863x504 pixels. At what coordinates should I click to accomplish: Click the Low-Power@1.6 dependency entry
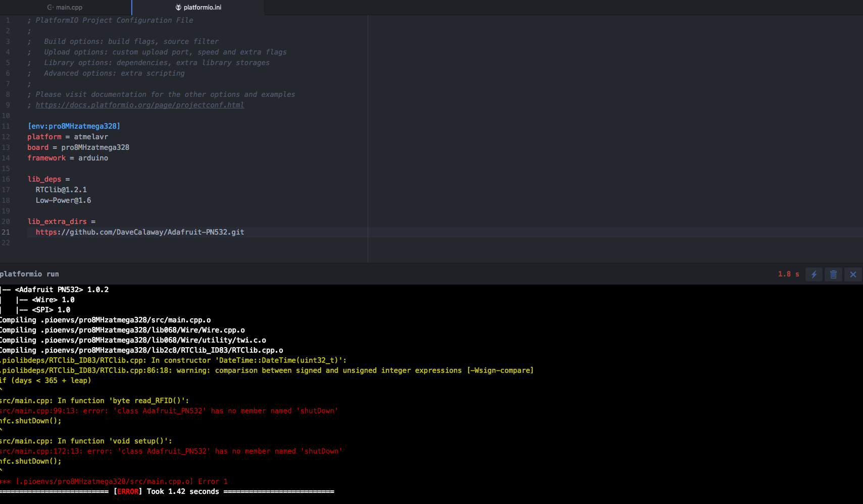pyautogui.click(x=63, y=200)
